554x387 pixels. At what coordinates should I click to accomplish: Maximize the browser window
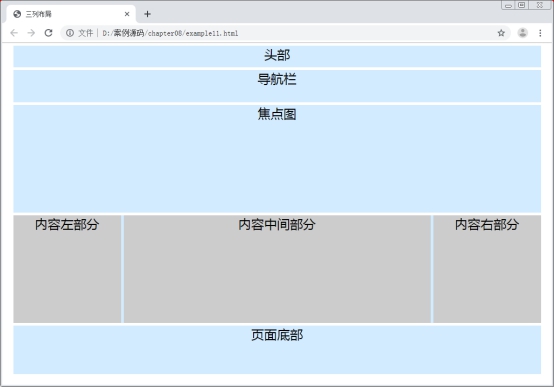(x=521, y=5)
